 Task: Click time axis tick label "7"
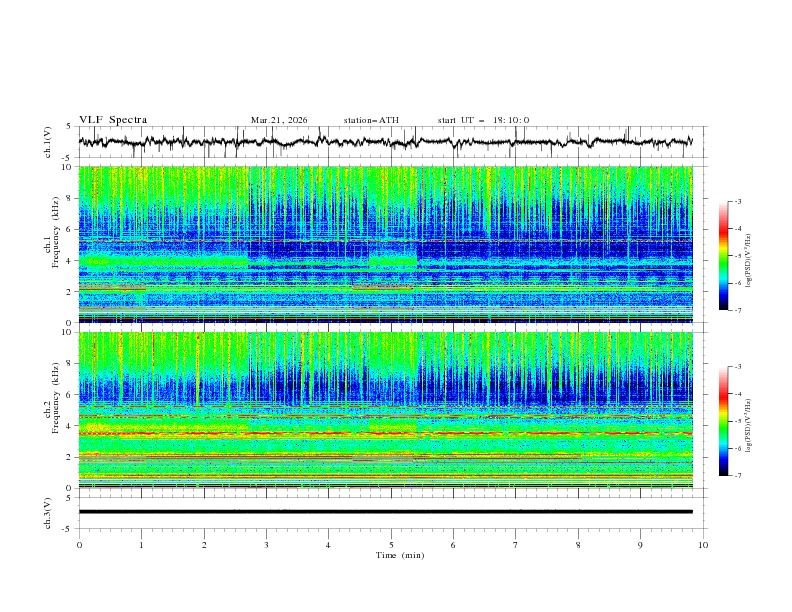pyautogui.click(x=516, y=545)
